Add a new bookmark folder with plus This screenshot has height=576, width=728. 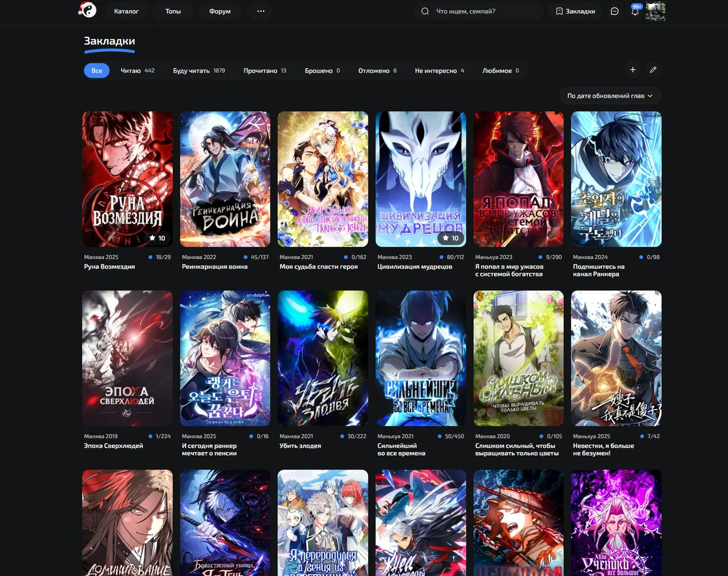coord(632,70)
